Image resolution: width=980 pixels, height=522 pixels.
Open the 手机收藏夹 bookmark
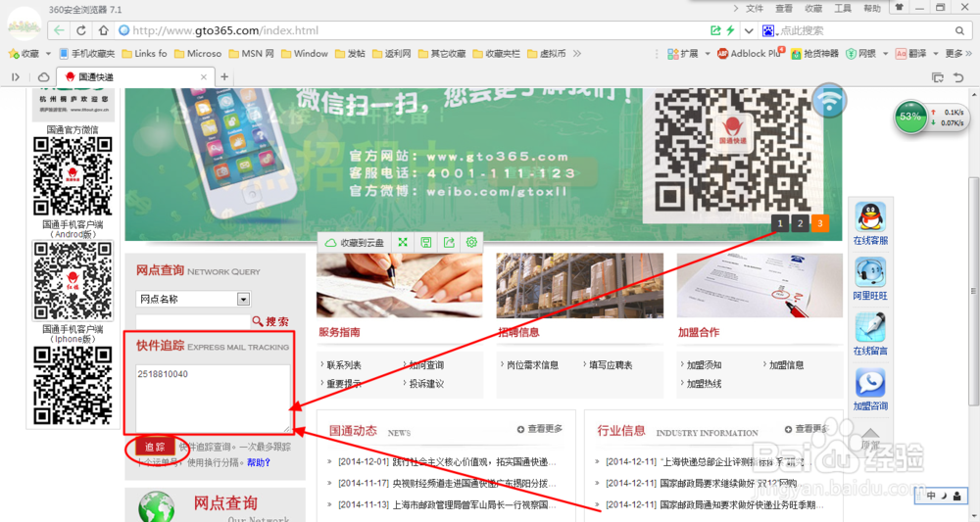(87, 54)
